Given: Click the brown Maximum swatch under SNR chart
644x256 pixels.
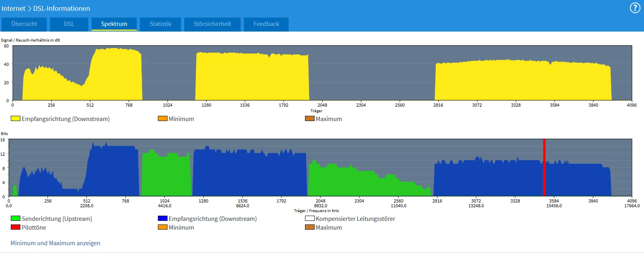Looking at the screenshot, I should (x=310, y=119).
